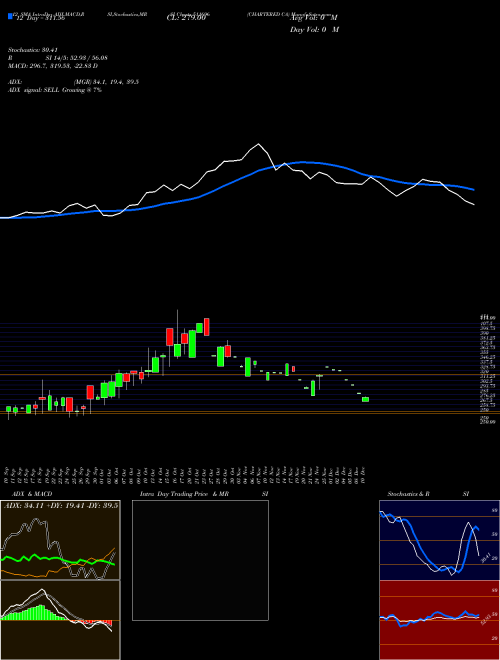Click the MACD values line
The width and height of the screenshot is (500, 660).
[x=53, y=66]
